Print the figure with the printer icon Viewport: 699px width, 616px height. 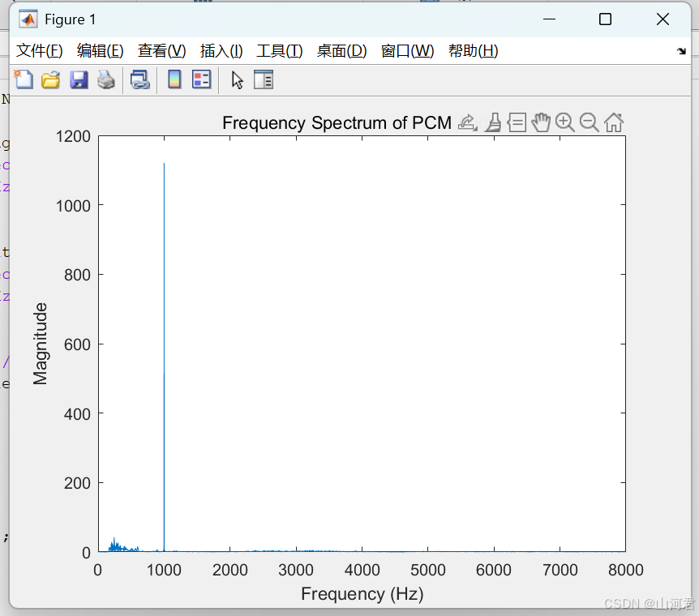[x=106, y=80]
